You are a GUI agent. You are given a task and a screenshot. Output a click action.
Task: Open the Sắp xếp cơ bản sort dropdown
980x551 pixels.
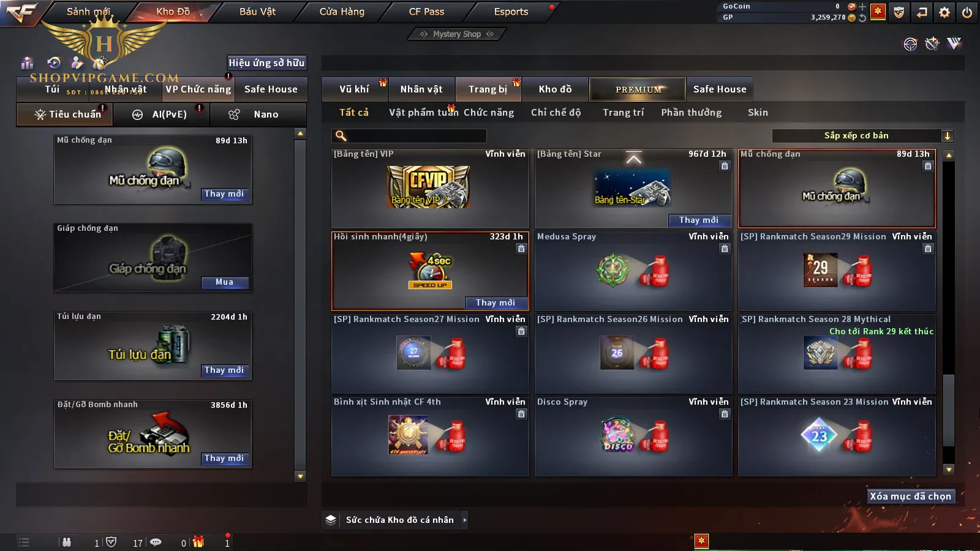pos(863,136)
